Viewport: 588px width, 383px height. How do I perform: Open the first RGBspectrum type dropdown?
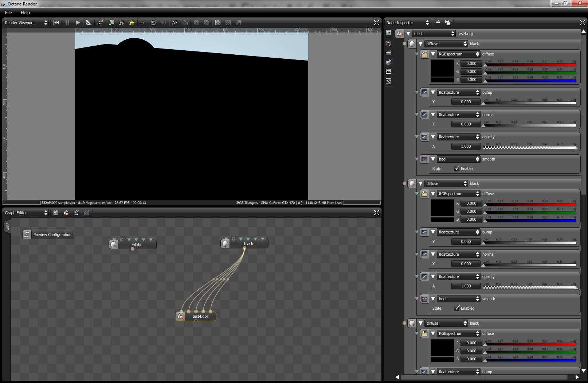tap(459, 54)
